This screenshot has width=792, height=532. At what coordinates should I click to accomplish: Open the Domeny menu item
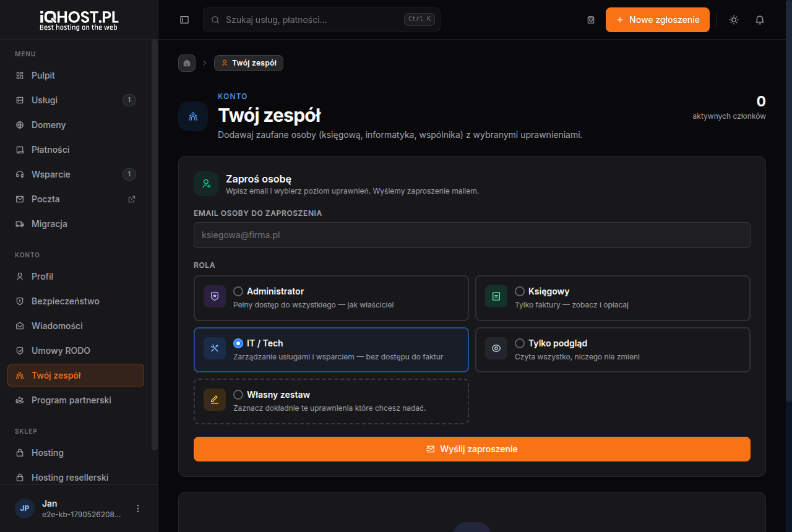tap(75, 125)
